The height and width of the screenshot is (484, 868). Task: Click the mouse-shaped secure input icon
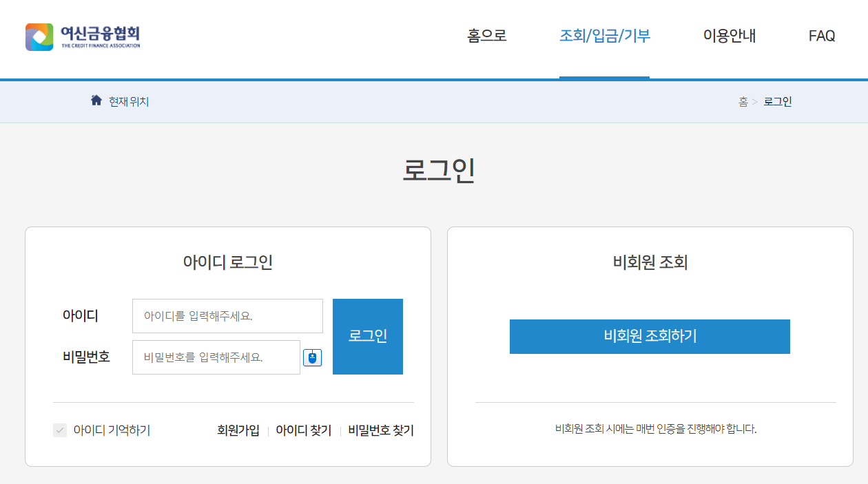(x=312, y=357)
